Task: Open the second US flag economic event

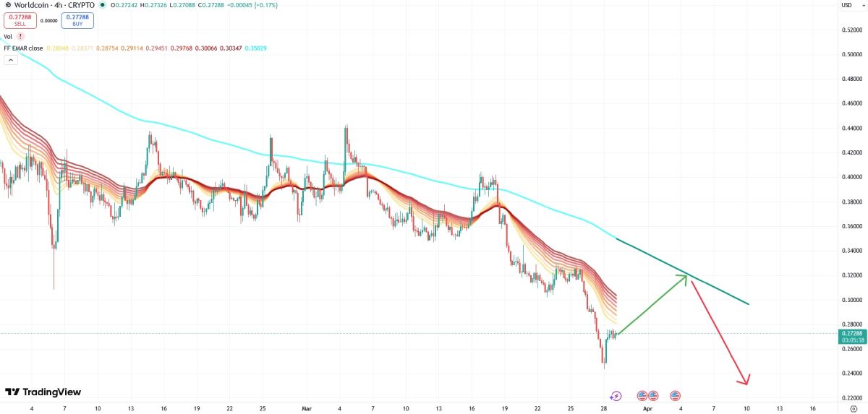Action: click(653, 395)
